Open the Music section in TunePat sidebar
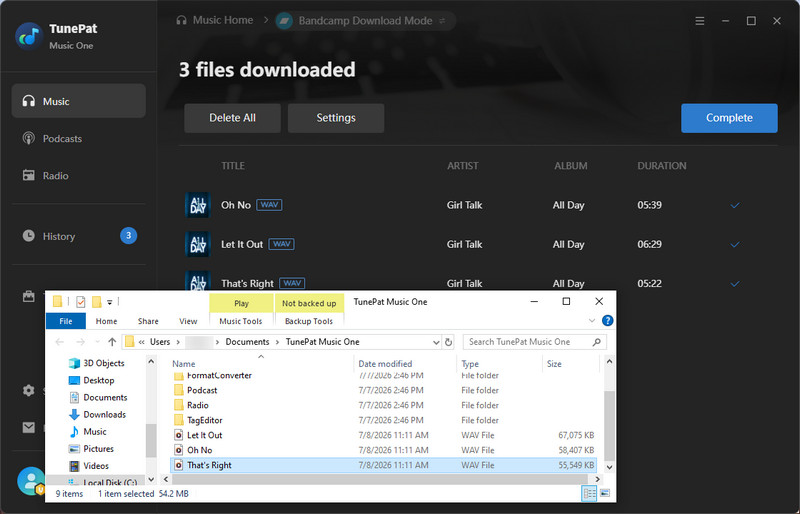 click(79, 101)
